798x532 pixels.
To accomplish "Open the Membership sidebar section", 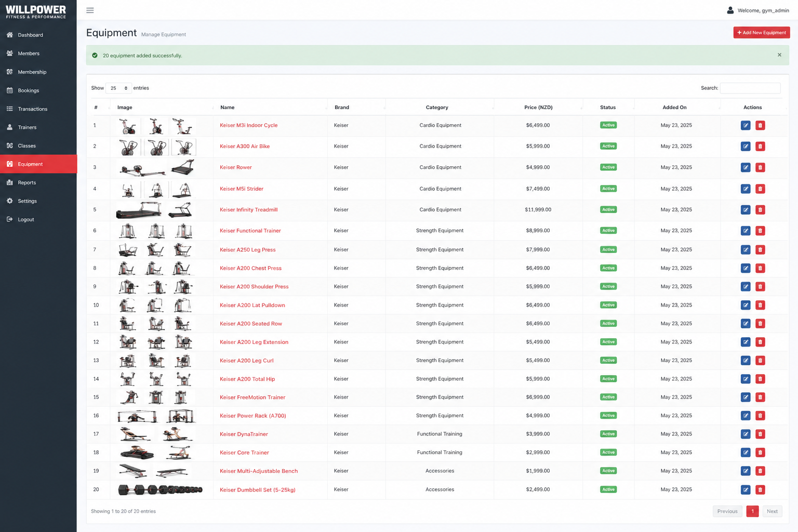I will click(x=38, y=72).
